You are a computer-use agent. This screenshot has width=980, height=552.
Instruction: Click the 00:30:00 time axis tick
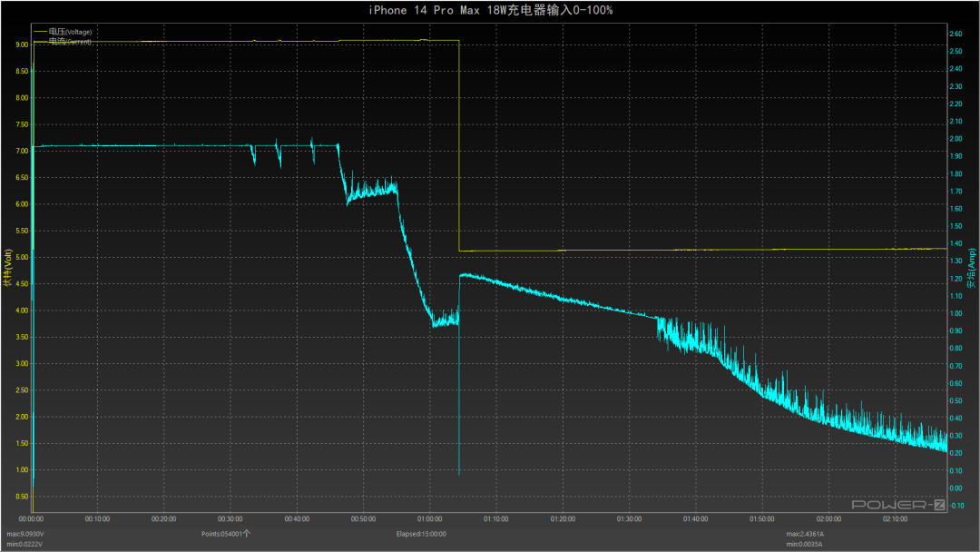click(x=230, y=519)
